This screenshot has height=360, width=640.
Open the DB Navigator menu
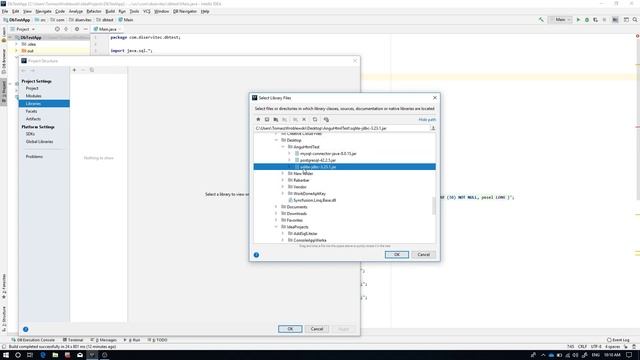185,11
